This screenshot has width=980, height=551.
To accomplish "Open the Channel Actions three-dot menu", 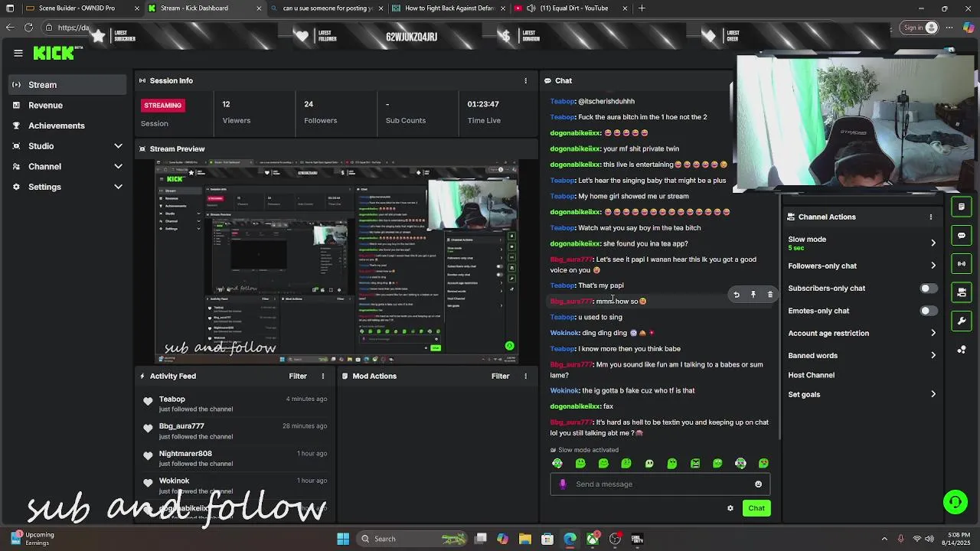I will click(931, 217).
